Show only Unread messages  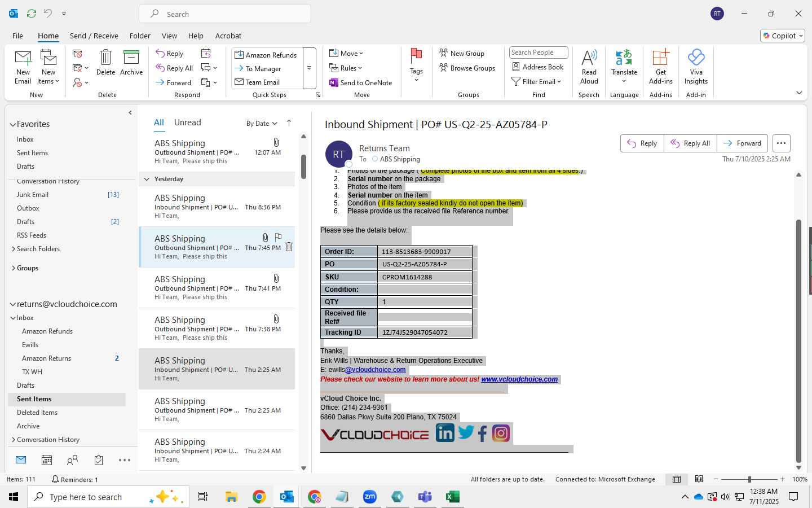[188, 122]
